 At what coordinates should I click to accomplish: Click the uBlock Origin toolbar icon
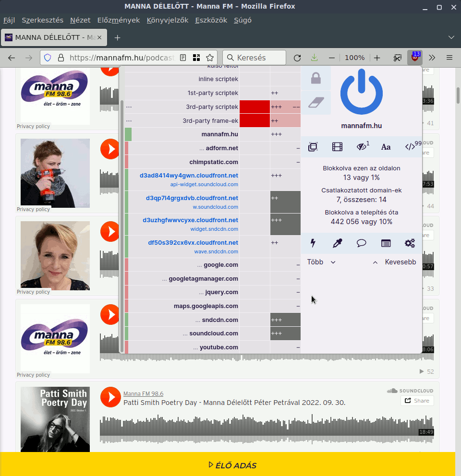point(415,58)
